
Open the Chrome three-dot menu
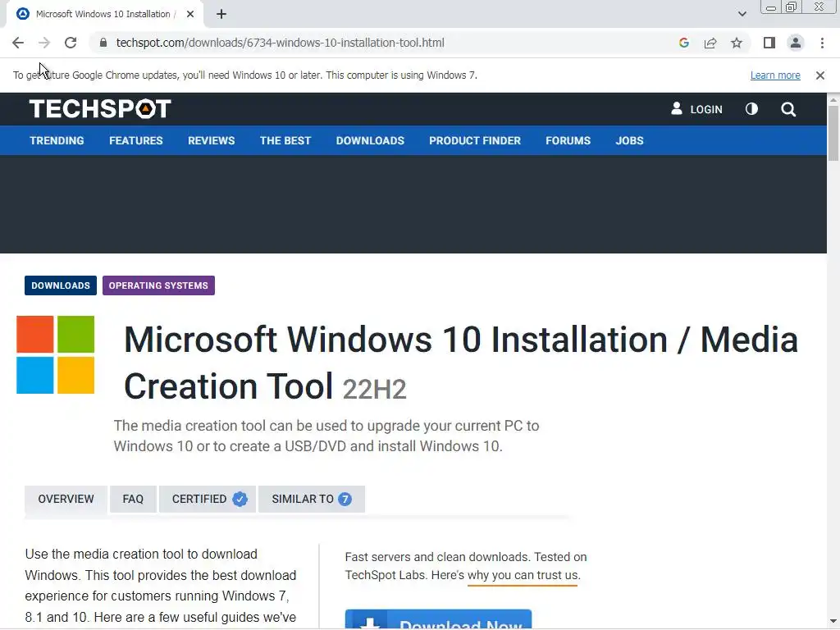pos(822,43)
